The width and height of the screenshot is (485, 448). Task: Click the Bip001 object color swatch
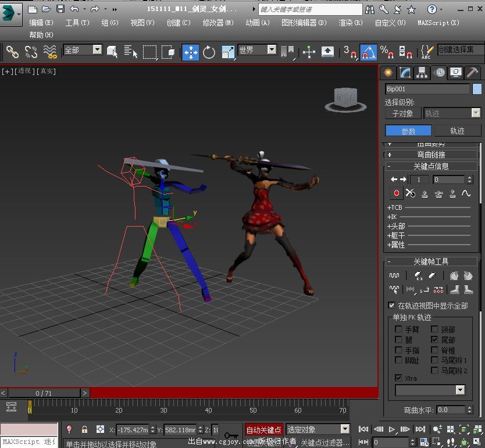coord(477,89)
